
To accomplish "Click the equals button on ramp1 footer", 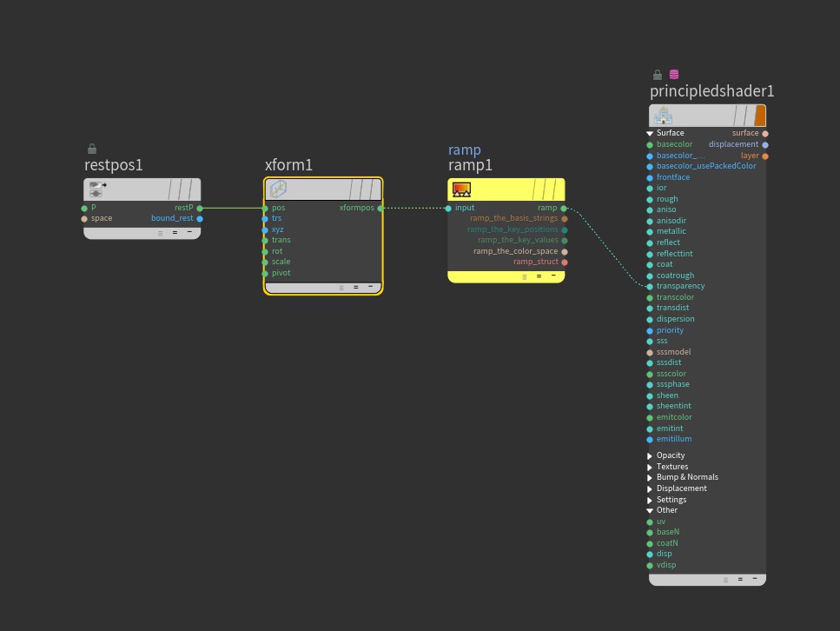I will coord(539,276).
